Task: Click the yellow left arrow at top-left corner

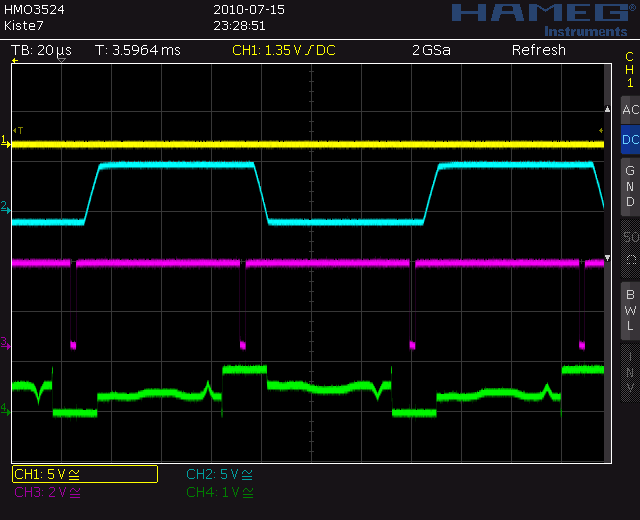Action: [15, 62]
